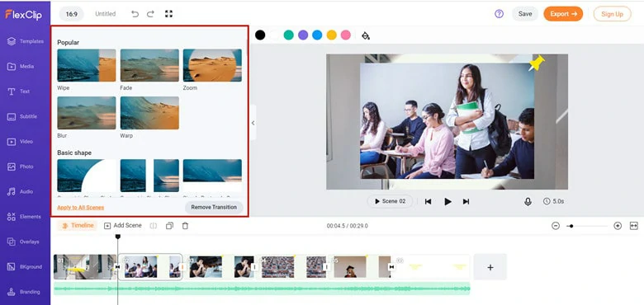The width and height of the screenshot is (644, 305).
Task: Click the FlexClip logo
Action: click(x=23, y=14)
